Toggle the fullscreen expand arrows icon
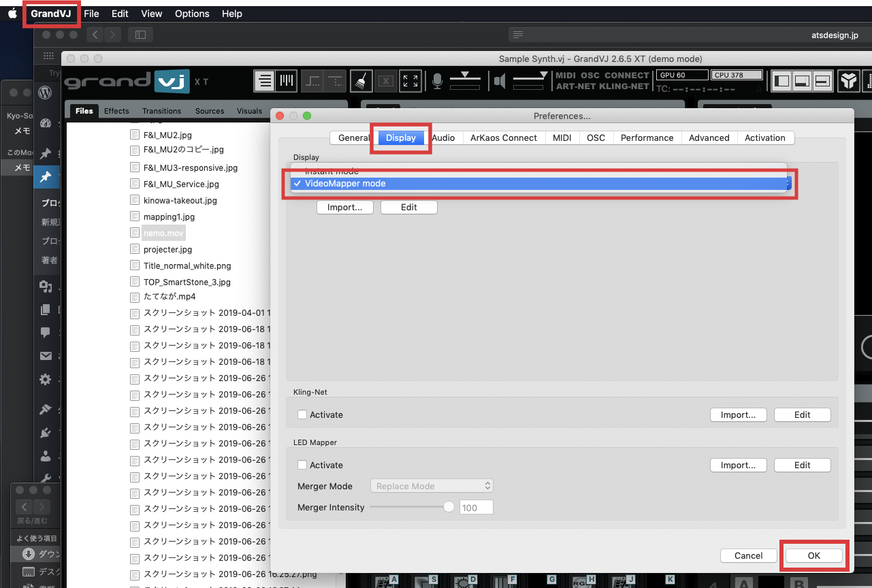 pyautogui.click(x=410, y=81)
